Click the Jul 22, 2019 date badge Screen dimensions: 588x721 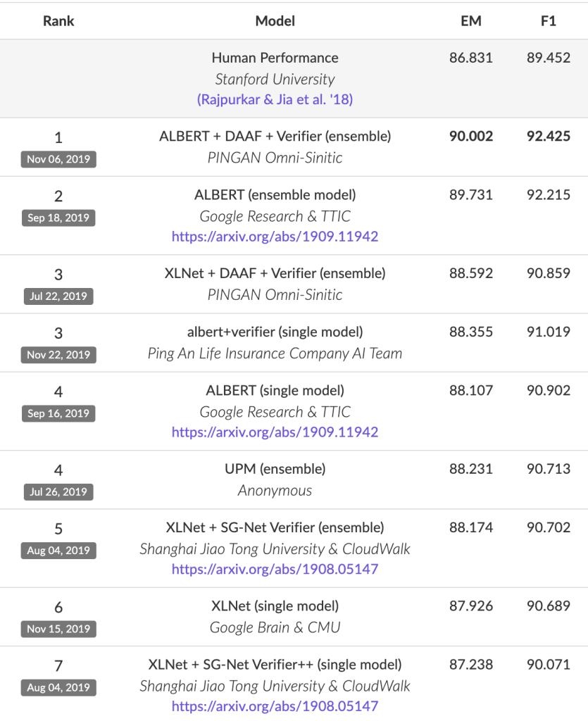[x=58, y=296]
